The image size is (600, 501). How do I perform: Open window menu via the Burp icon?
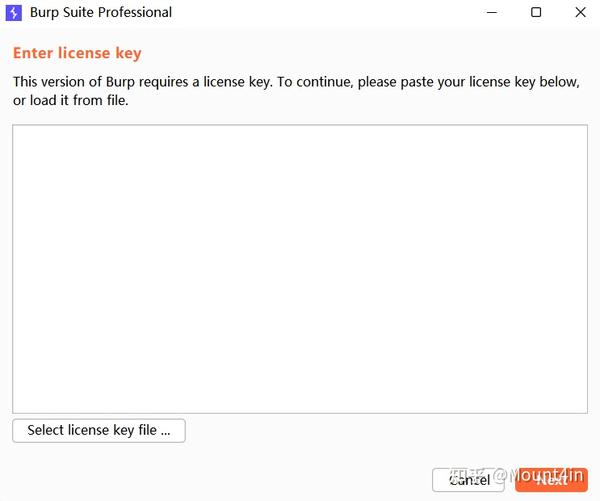(x=14, y=13)
